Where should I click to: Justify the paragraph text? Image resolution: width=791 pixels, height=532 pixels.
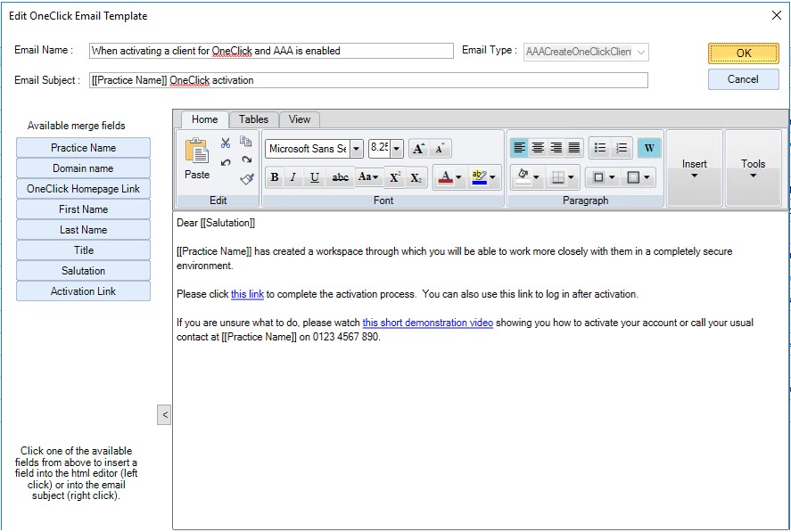(x=574, y=148)
